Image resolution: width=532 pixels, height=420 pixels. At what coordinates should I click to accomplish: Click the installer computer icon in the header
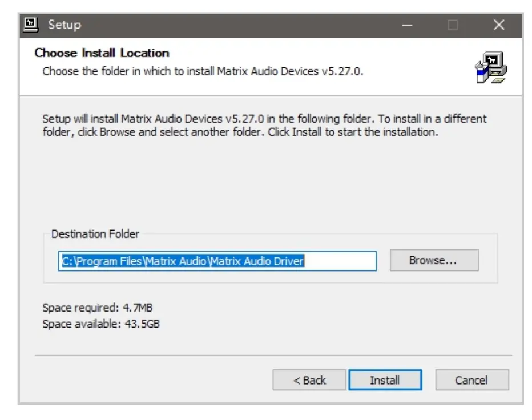pos(490,67)
